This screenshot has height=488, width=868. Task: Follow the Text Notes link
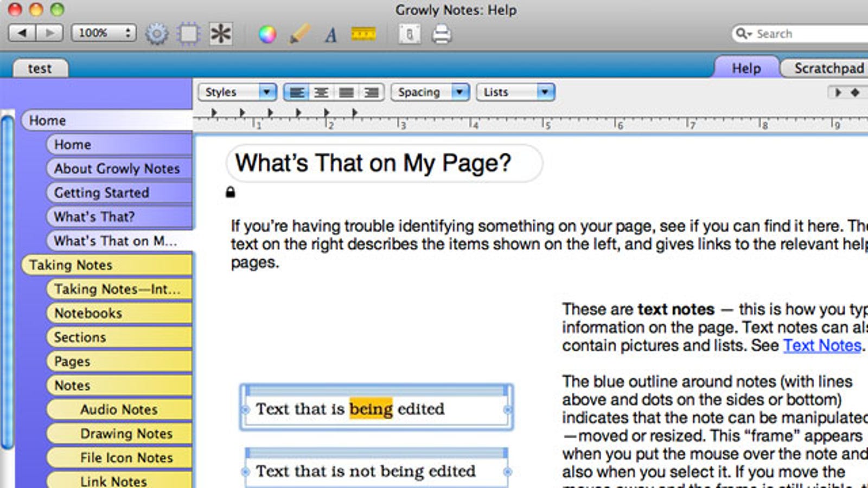pos(822,345)
